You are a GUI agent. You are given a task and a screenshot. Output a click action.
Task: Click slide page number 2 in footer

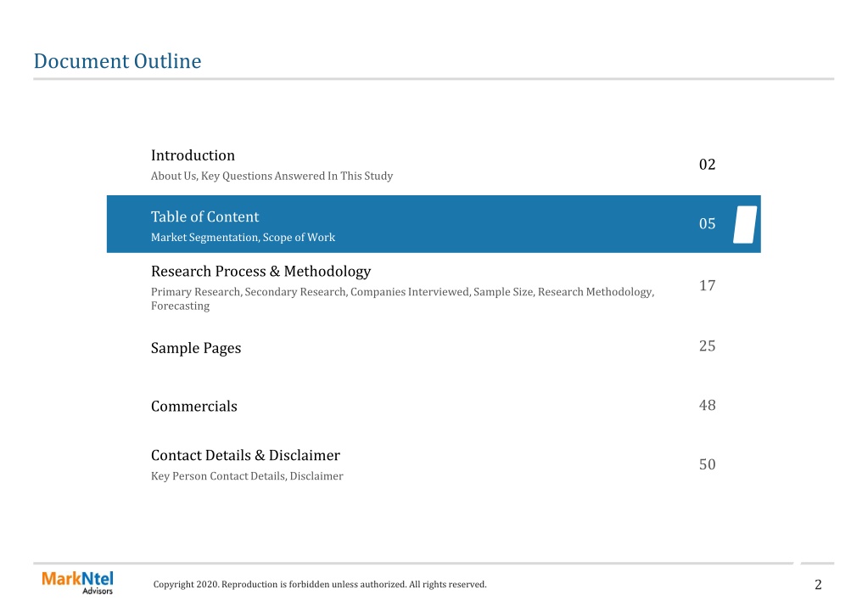point(818,584)
